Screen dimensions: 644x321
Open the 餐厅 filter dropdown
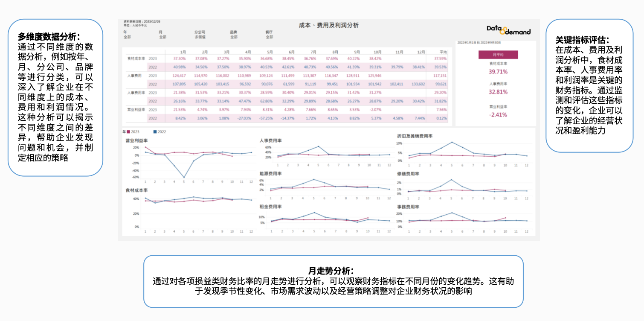point(269,37)
